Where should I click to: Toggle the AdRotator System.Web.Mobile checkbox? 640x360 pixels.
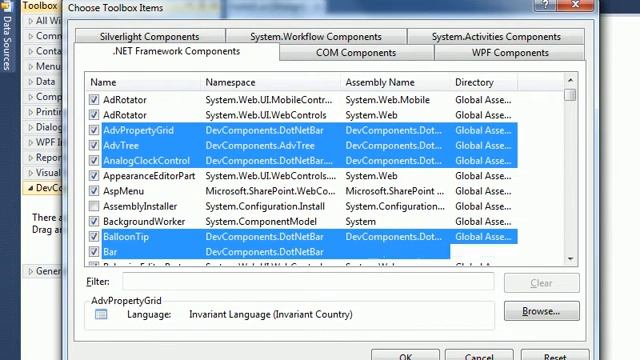(94, 100)
